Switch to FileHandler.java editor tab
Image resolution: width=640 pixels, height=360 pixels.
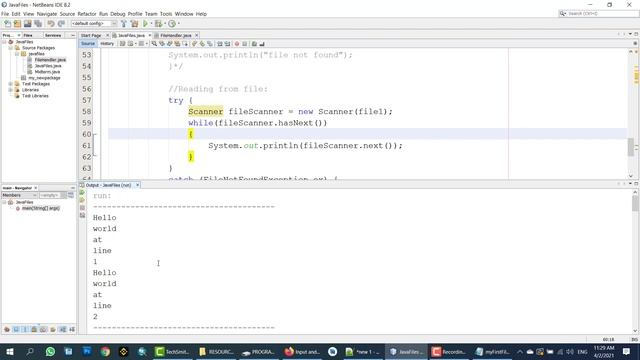pos(176,36)
